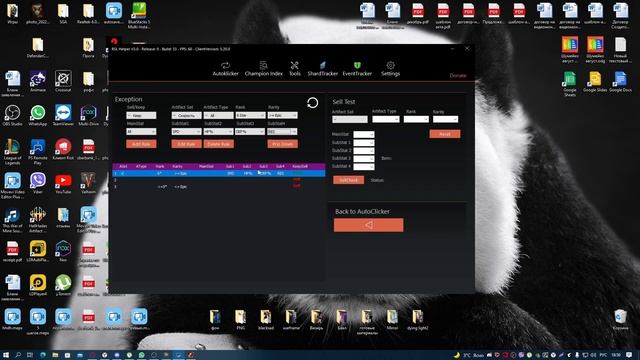Open the Sell Test SubStat 4 dropdown
Screen dimensions: 640x360
(x=364, y=167)
